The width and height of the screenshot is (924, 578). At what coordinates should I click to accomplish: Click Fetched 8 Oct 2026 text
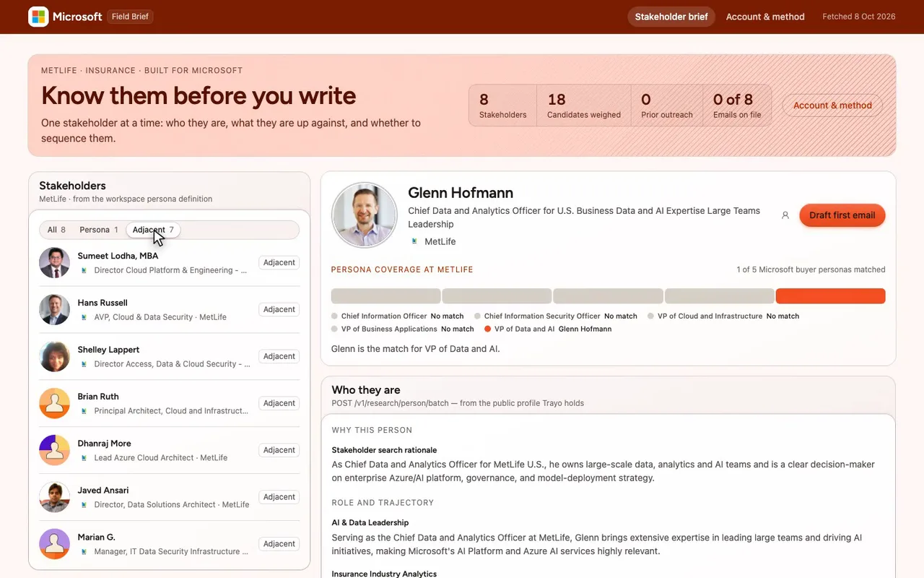point(859,17)
